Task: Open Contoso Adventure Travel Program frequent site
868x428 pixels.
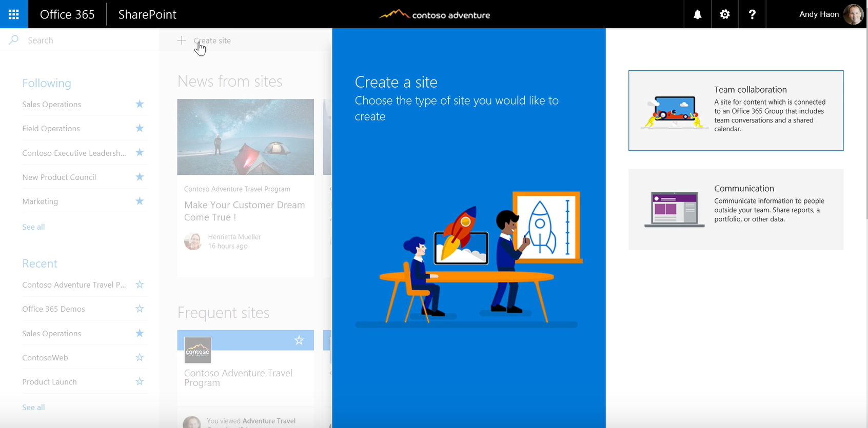Action: [x=238, y=378]
